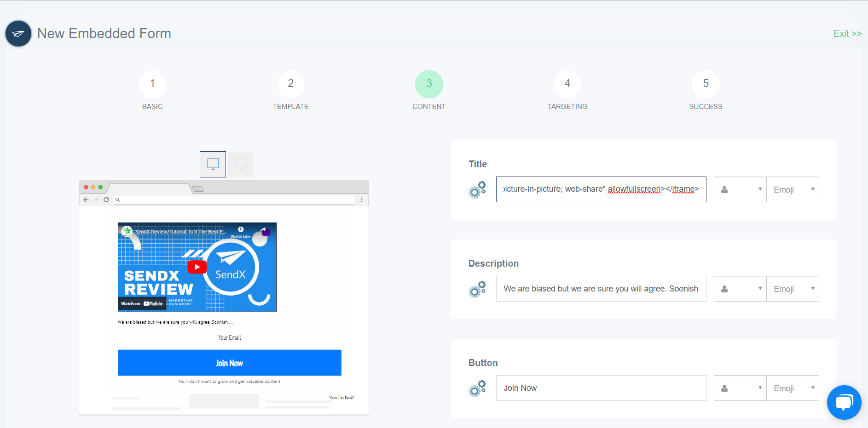This screenshot has width=868, height=428.
Task: Click the mock browser three-dots menu
Action: (362, 200)
